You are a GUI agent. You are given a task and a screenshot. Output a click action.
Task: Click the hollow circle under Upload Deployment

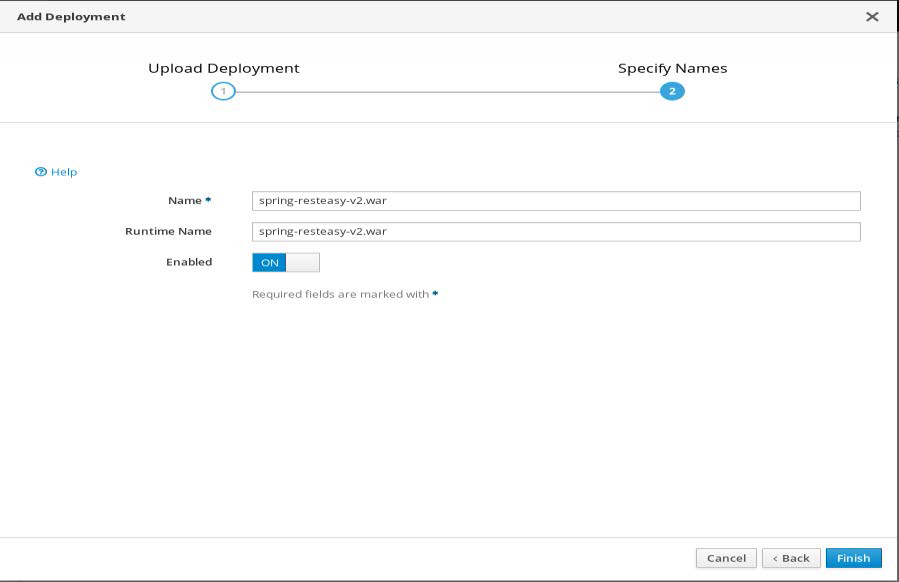225,90
